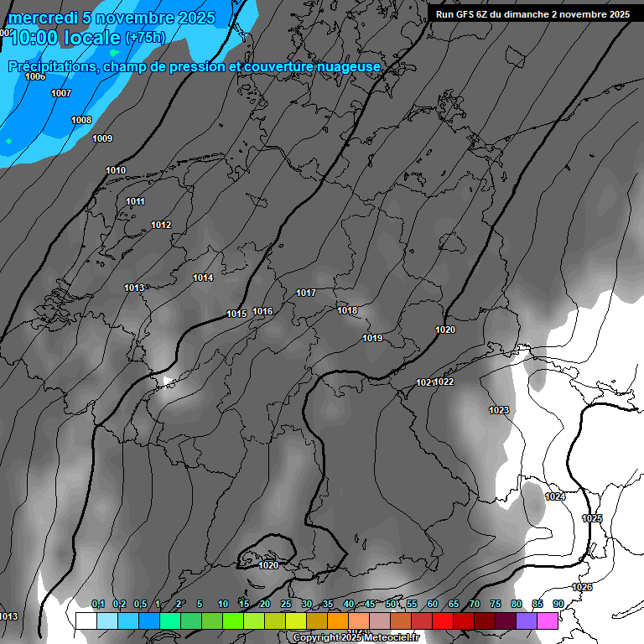The height and width of the screenshot is (644, 644).
Task: Pick the salmon swatch between 40 and 45
Action: 359,621
